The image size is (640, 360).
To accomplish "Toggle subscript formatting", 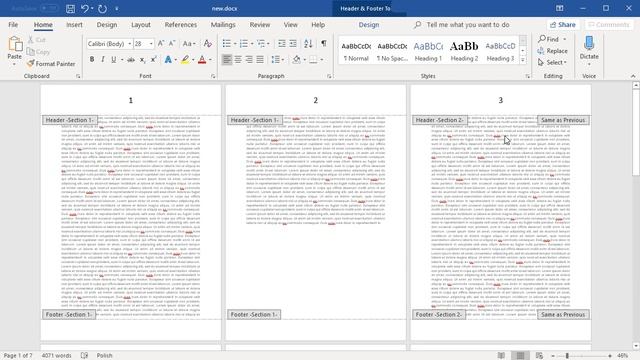I will [142, 60].
